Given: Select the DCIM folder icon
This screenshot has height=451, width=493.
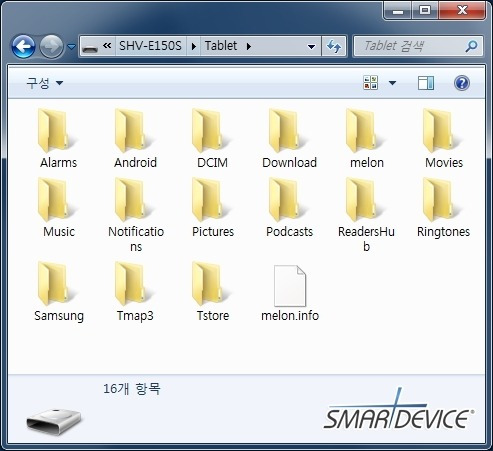Looking at the screenshot, I should (x=212, y=131).
